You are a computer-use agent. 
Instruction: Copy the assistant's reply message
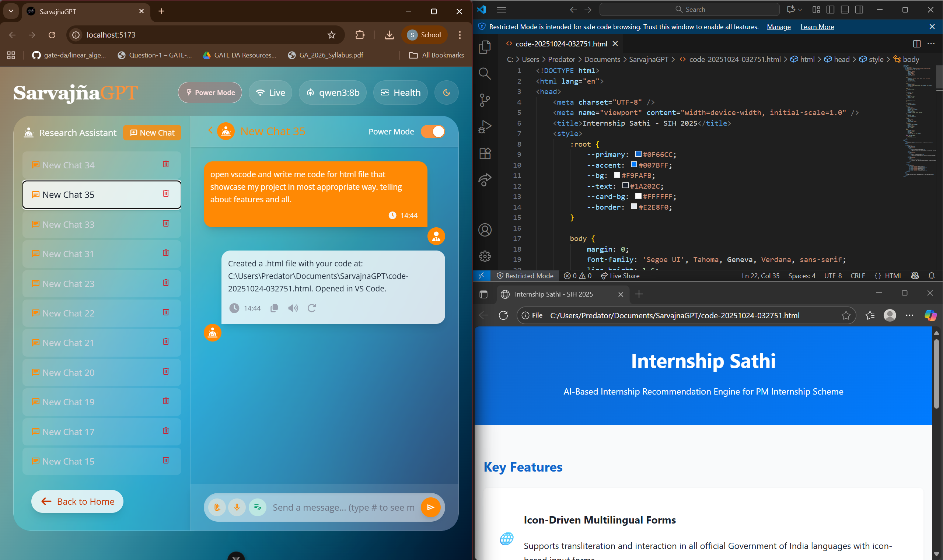point(274,308)
